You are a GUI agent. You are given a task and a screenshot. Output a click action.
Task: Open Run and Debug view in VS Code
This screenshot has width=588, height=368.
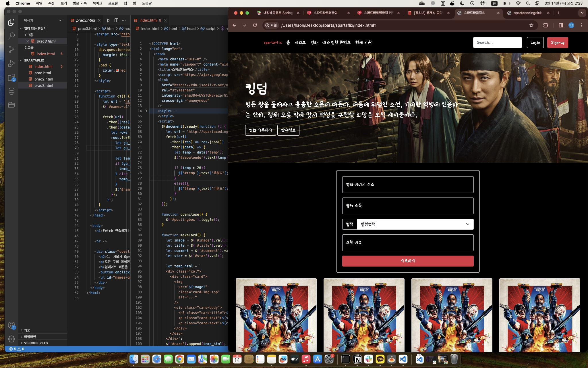[11, 63]
